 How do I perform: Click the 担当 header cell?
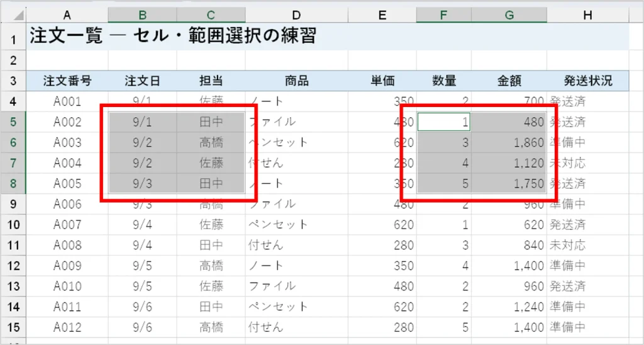tap(211, 81)
